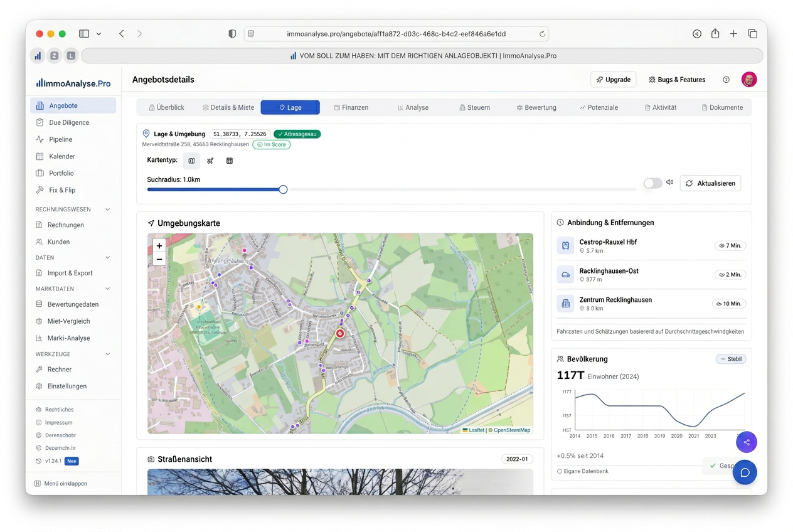Screen dimensions: 793x532
Task: Adjust the Suchradius slider handle
Action: (x=283, y=189)
